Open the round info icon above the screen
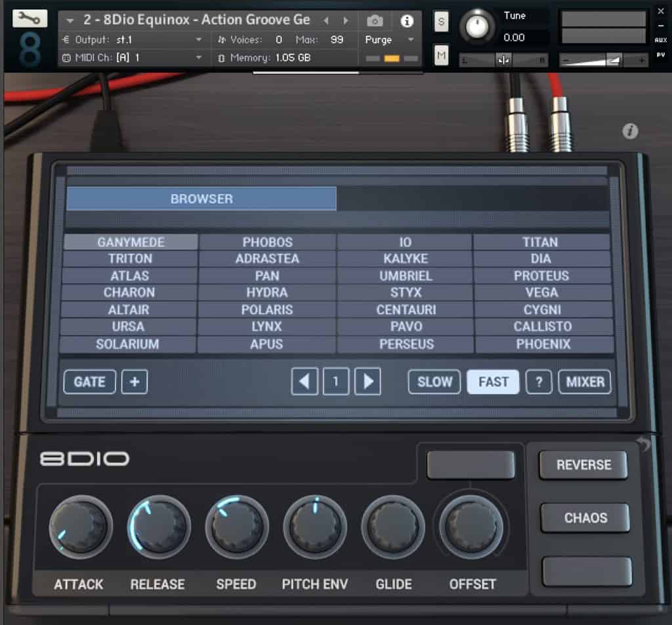 pyautogui.click(x=630, y=131)
